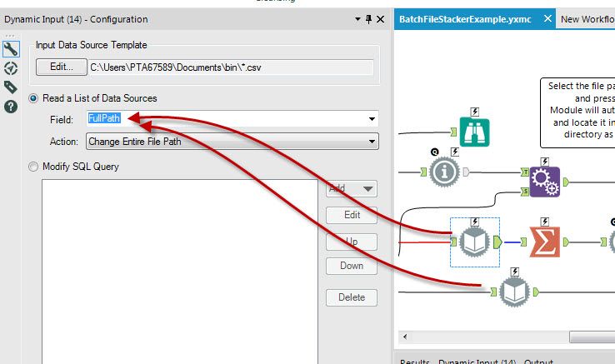Select the purple Dynamic Rename gears tool

point(545,182)
